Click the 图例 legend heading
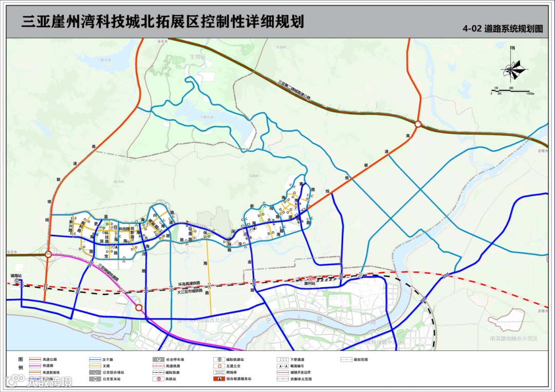 (21, 363)
